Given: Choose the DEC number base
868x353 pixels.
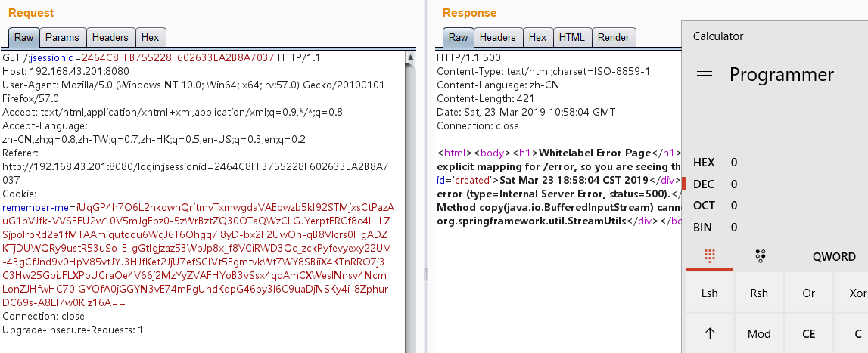Looking at the screenshot, I should tap(705, 184).
